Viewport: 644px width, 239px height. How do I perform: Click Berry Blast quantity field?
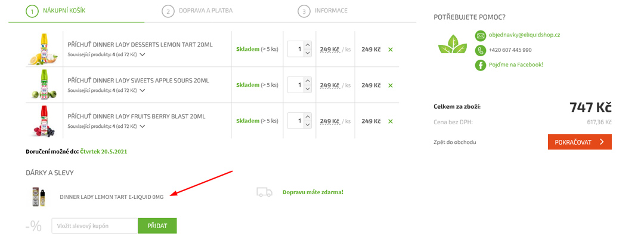296,122
